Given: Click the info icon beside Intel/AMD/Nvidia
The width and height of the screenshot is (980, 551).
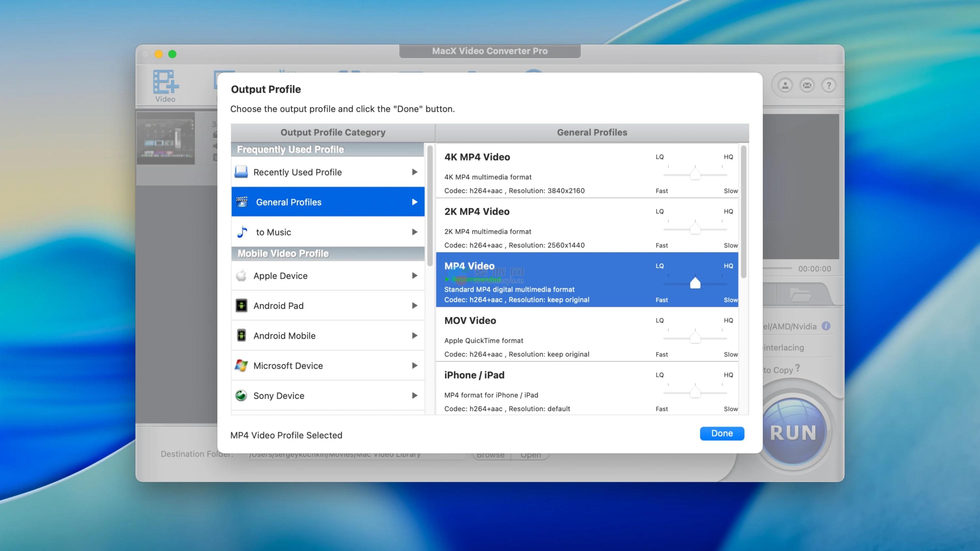Looking at the screenshot, I should (x=826, y=326).
